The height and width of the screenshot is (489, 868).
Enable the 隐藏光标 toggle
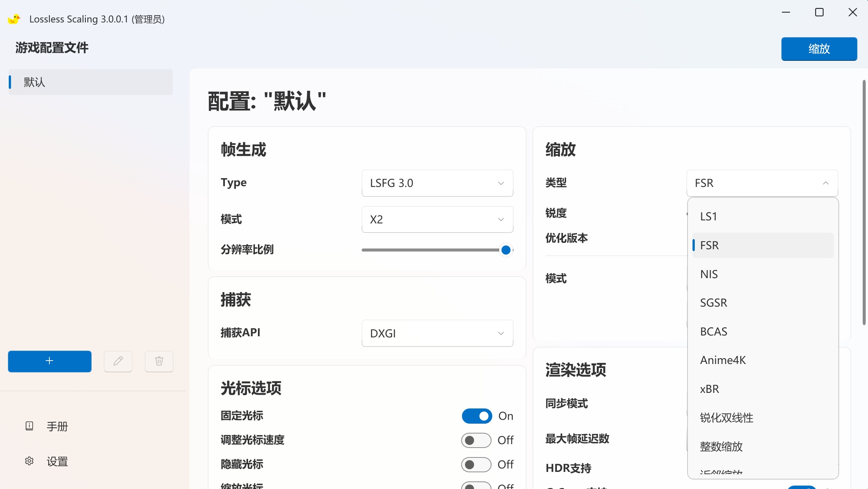(476, 465)
